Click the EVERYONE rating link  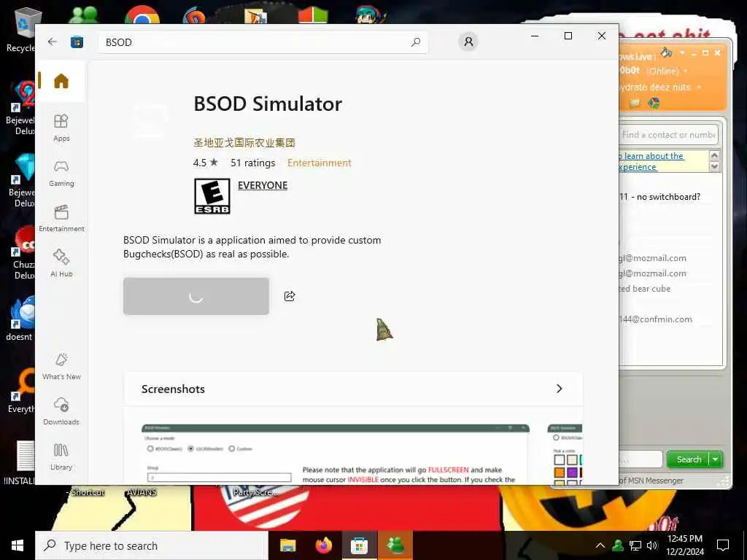[263, 185]
